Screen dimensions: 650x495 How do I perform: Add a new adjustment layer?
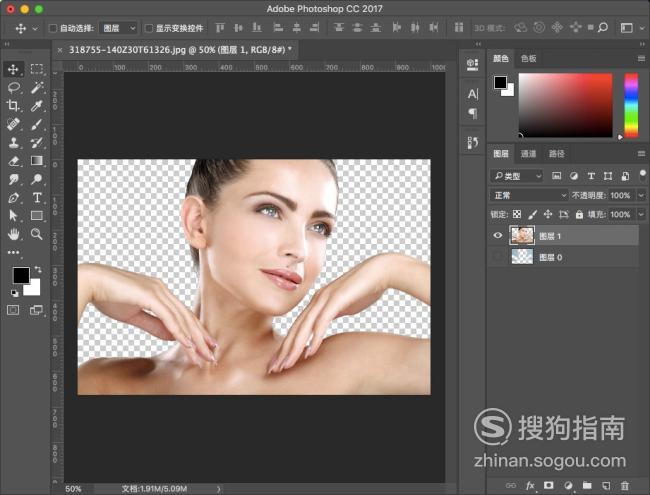coord(568,485)
